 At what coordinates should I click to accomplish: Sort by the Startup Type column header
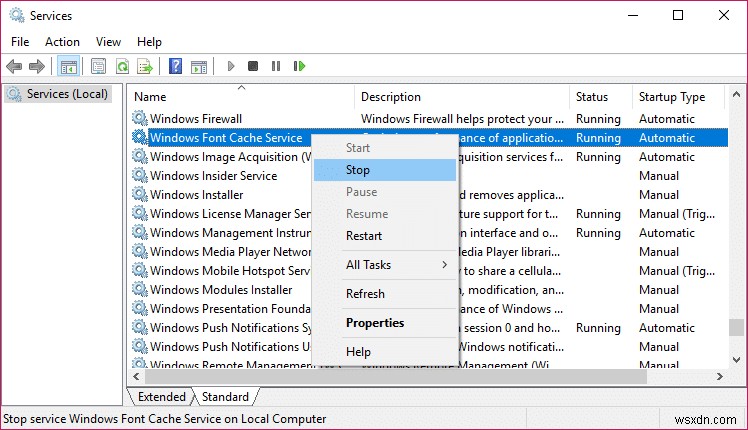[x=678, y=97]
